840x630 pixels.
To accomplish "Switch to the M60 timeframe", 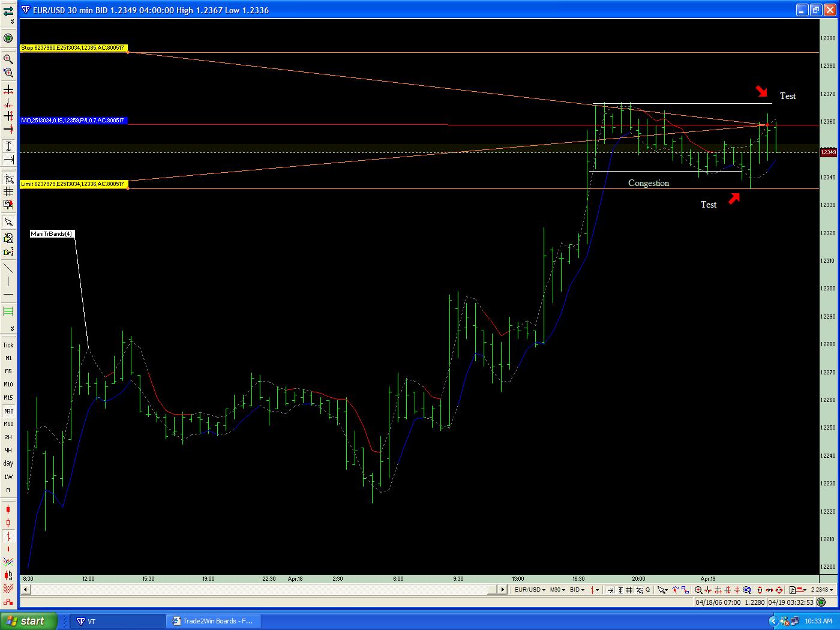I will click(x=8, y=424).
